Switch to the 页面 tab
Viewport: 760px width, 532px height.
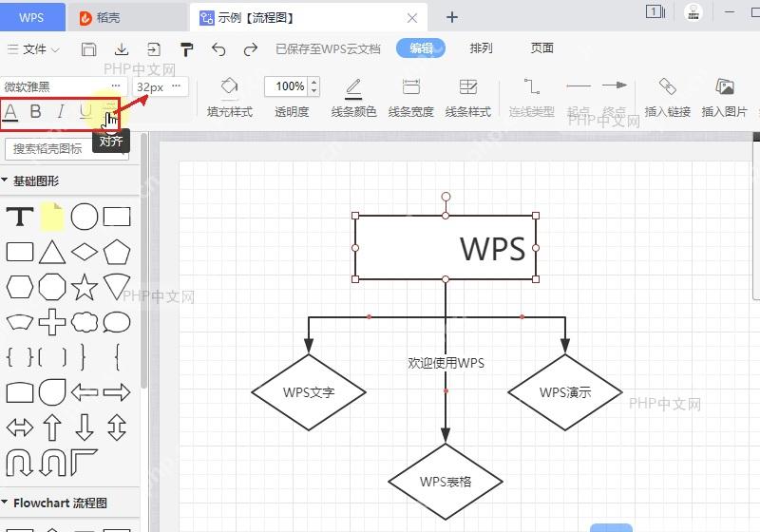click(x=541, y=47)
